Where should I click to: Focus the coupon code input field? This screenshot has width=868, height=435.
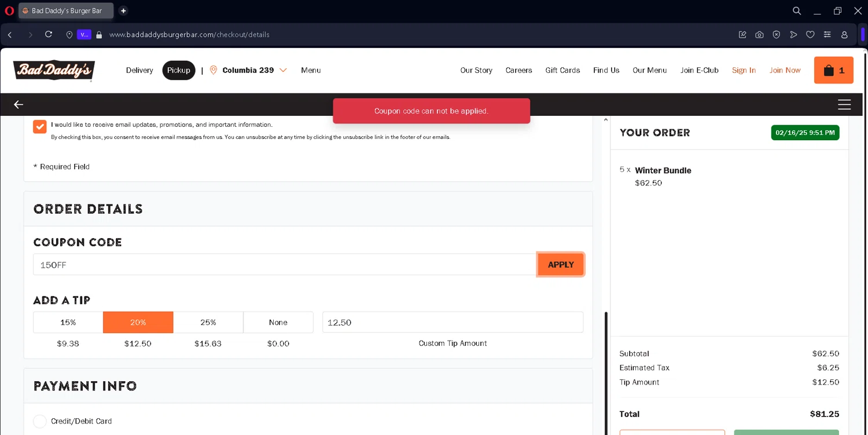pyautogui.click(x=285, y=265)
